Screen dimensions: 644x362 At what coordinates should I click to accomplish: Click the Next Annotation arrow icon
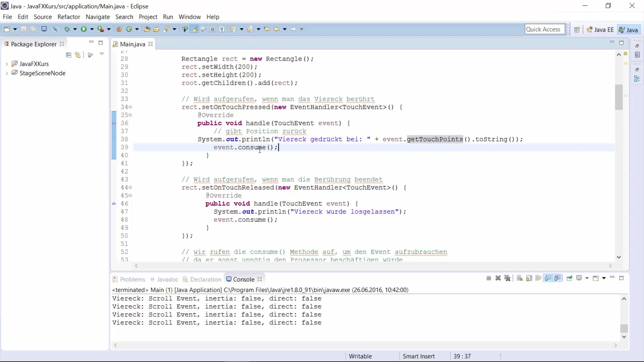tap(233, 29)
